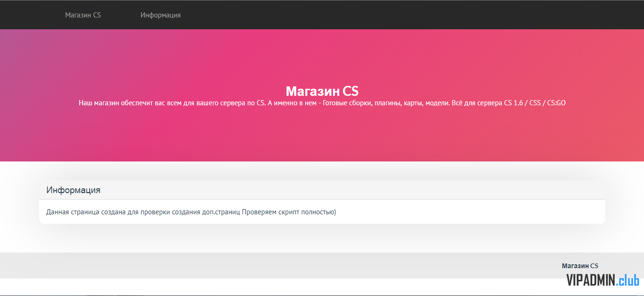Click the Магазин CS hero heading
The height and width of the screenshot is (296, 644).
322,91
